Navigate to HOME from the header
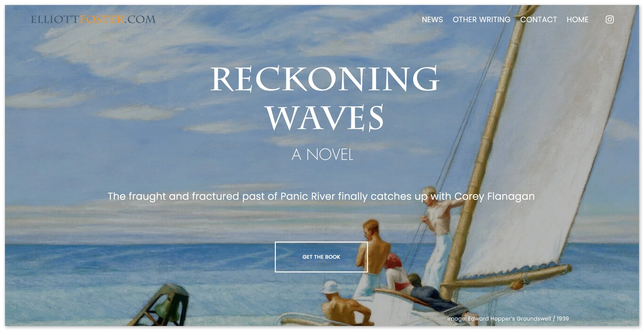Viewport: 644px width, 331px height. tap(578, 20)
